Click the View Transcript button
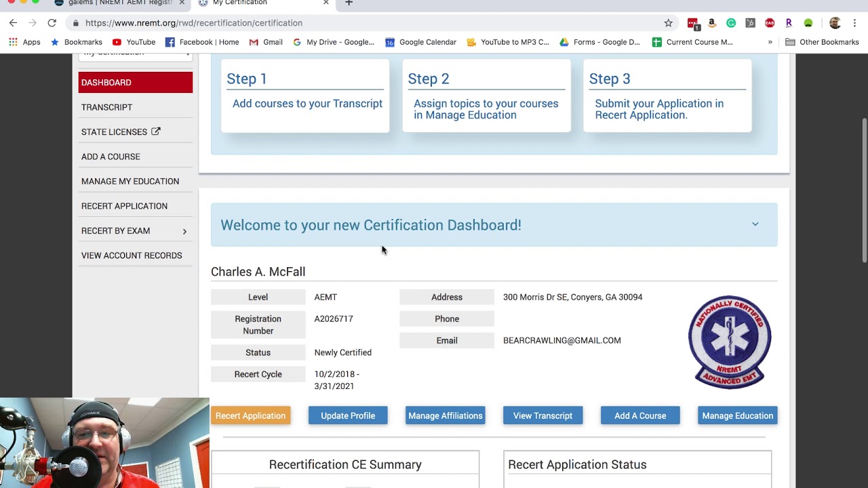Viewport: 868px width, 488px height. (x=543, y=416)
